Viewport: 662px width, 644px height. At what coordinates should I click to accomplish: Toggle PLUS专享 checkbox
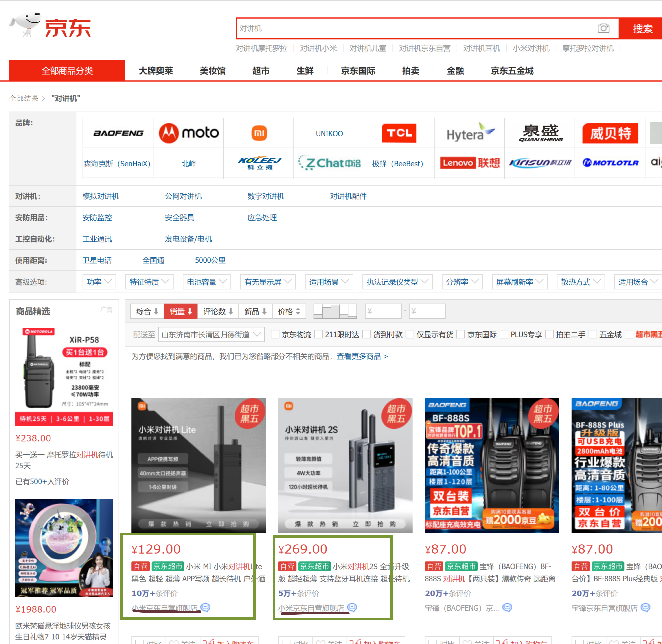pos(504,334)
